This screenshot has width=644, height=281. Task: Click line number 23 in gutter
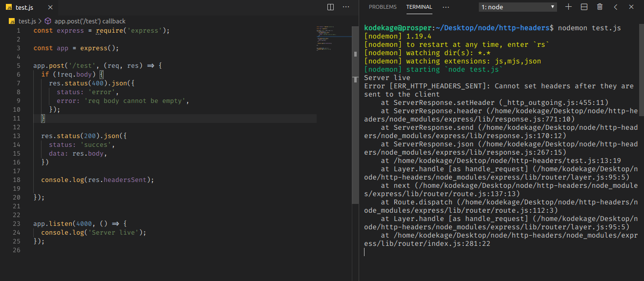[17, 223]
